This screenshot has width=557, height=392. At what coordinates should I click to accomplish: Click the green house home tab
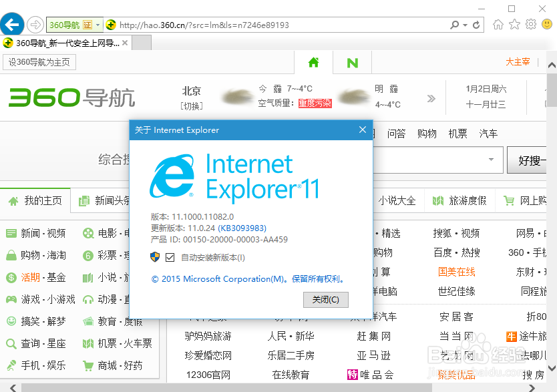tap(313, 63)
